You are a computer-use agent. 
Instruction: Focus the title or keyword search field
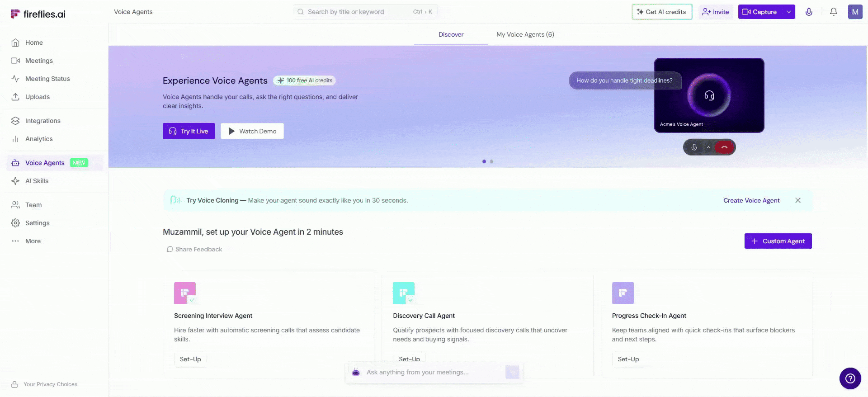pos(365,12)
